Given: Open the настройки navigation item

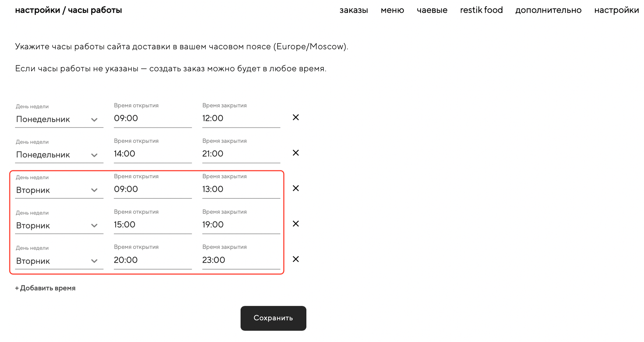Looking at the screenshot, I should pyautogui.click(x=616, y=10).
